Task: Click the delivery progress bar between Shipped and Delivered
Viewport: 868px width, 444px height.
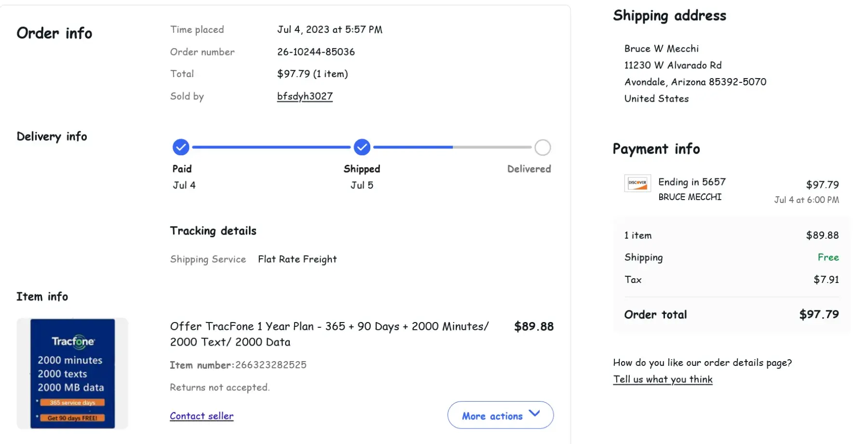Action: 452,147
